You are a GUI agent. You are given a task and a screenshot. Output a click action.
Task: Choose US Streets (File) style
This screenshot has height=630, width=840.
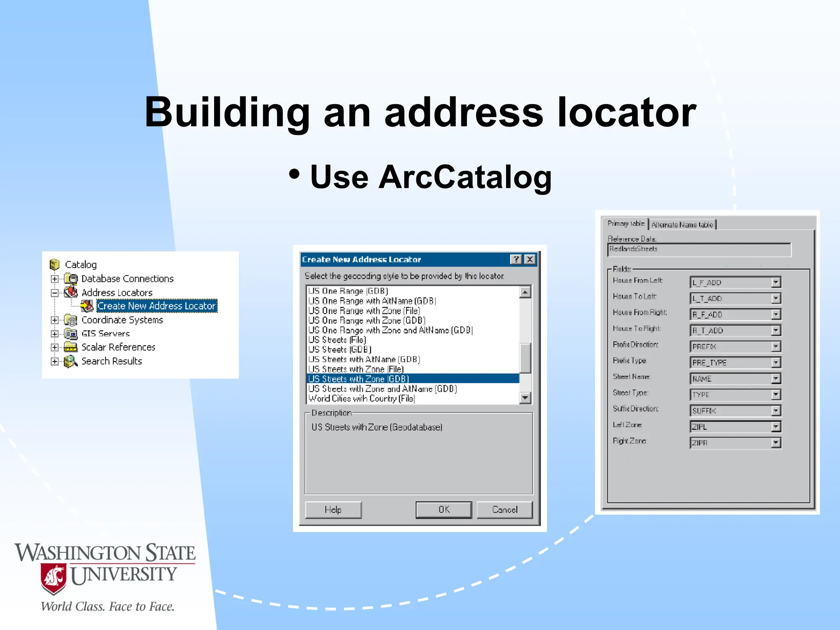coord(413,340)
